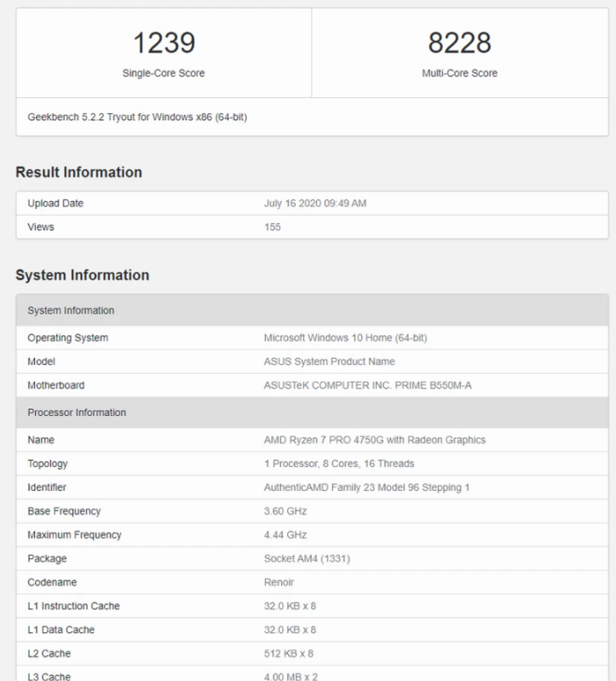Click the Processor Information table header row

click(x=312, y=413)
